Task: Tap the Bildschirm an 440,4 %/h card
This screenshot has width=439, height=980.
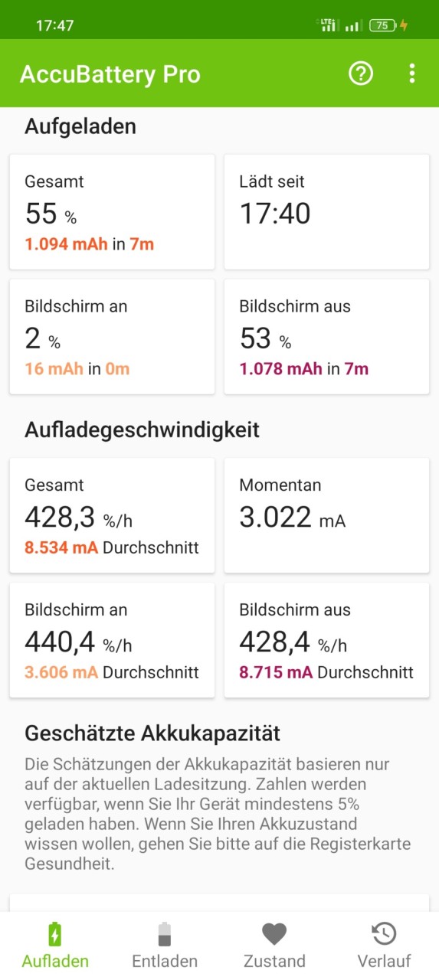Action: coord(112,641)
